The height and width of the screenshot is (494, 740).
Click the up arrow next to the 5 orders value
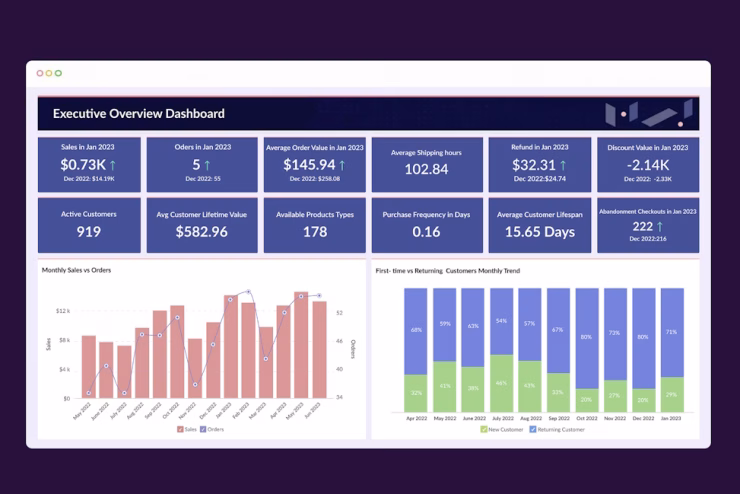[207, 165]
